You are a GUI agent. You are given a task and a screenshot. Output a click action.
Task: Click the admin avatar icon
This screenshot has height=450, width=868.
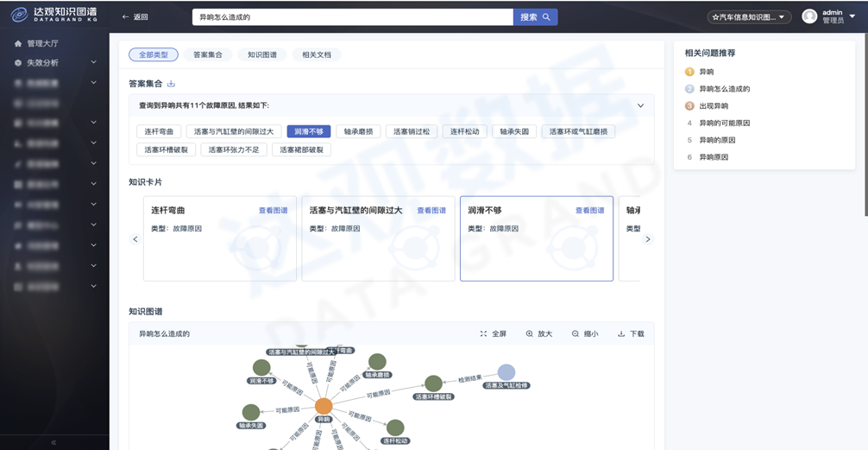point(809,16)
